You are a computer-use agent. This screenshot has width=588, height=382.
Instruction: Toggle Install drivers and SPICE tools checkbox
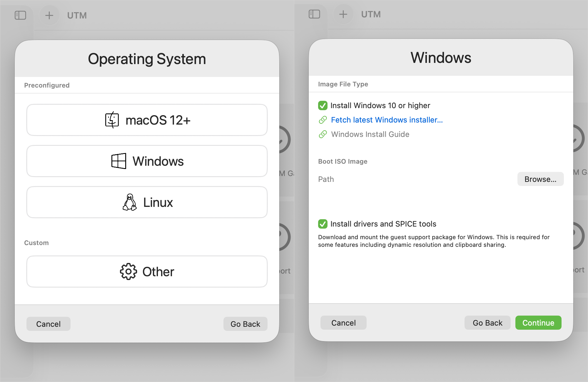point(323,224)
